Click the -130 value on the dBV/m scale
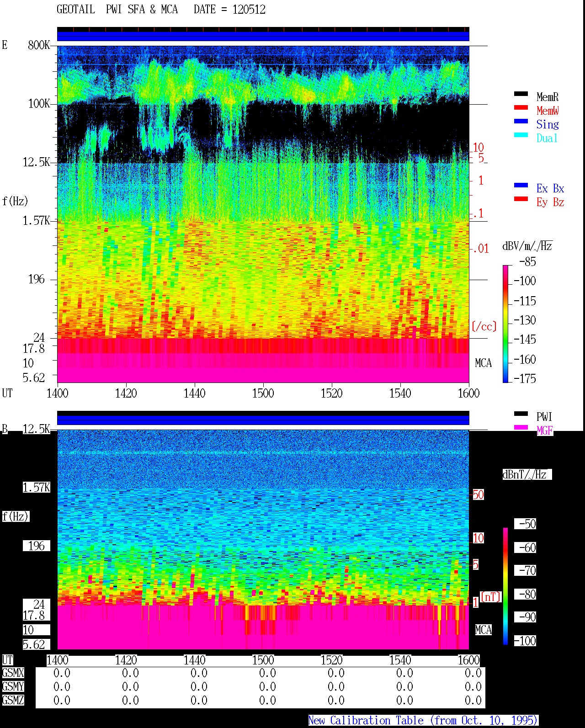 pos(525,320)
